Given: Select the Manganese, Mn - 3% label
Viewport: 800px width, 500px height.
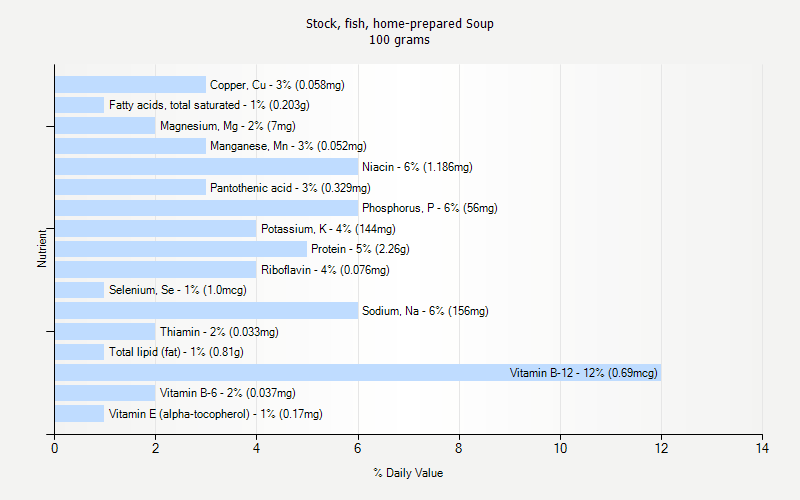Looking at the screenshot, I should (288, 146).
